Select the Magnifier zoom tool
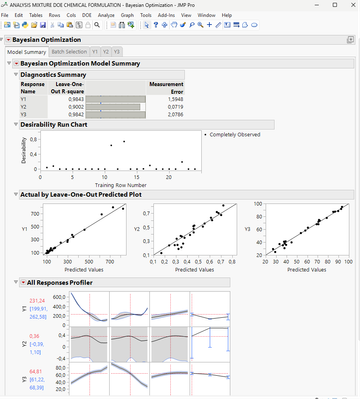 point(200,25)
